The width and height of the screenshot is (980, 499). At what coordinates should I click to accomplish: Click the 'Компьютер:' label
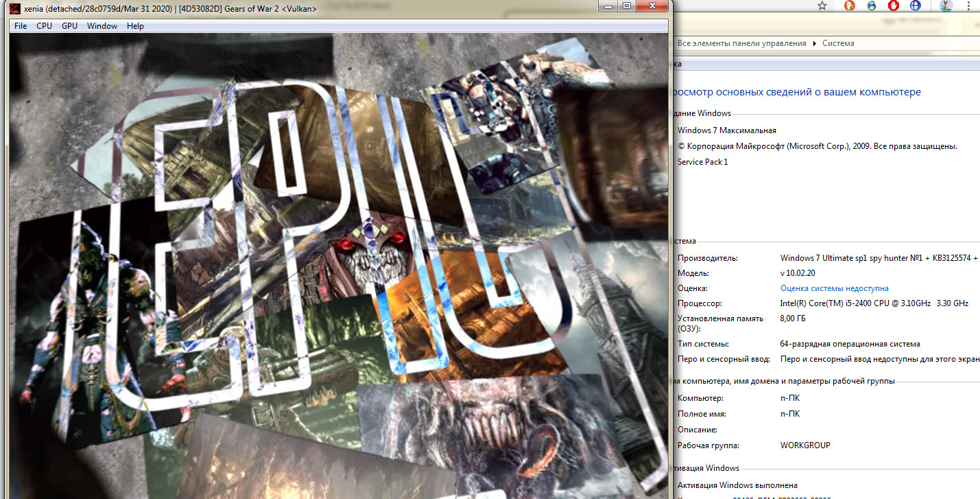[700, 398]
